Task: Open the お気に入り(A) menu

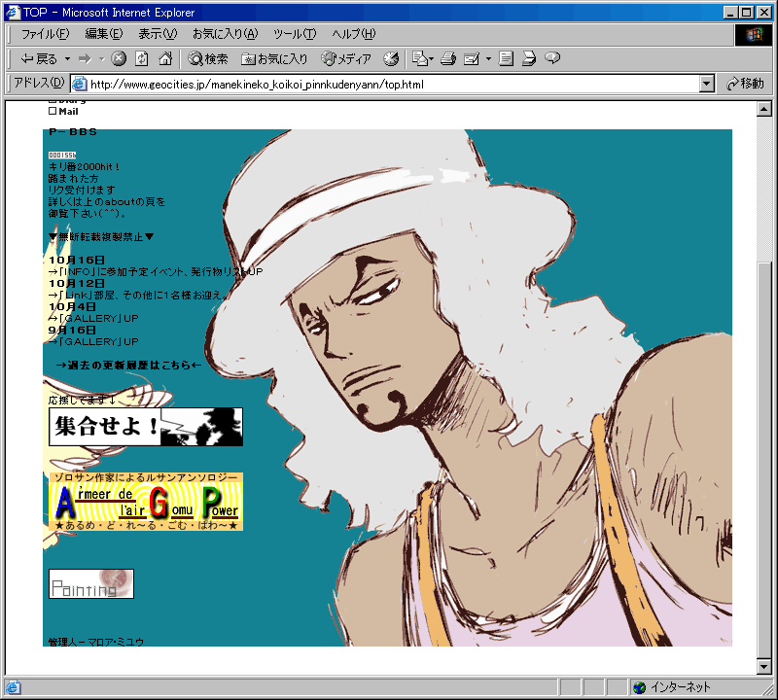Action: click(226, 34)
